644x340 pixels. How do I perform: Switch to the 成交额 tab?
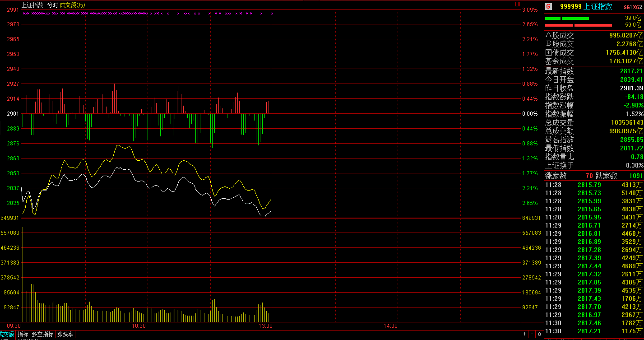7,335
